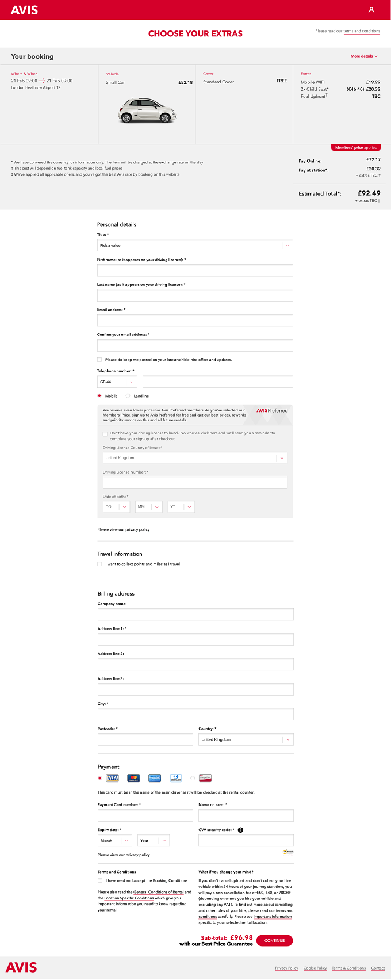Click the Norton secured badge
The width and height of the screenshot is (391, 980).
tap(288, 852)
